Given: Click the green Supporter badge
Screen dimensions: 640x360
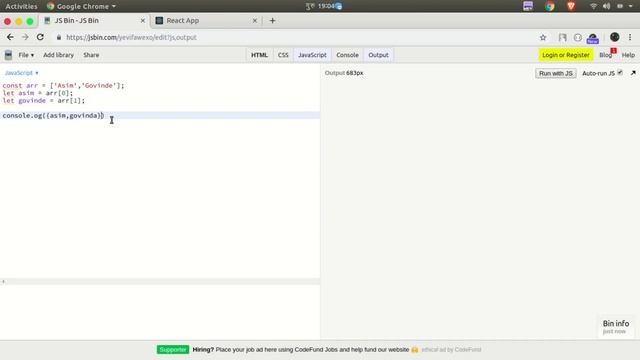Looking at the screenshot, I should (173, 350).
